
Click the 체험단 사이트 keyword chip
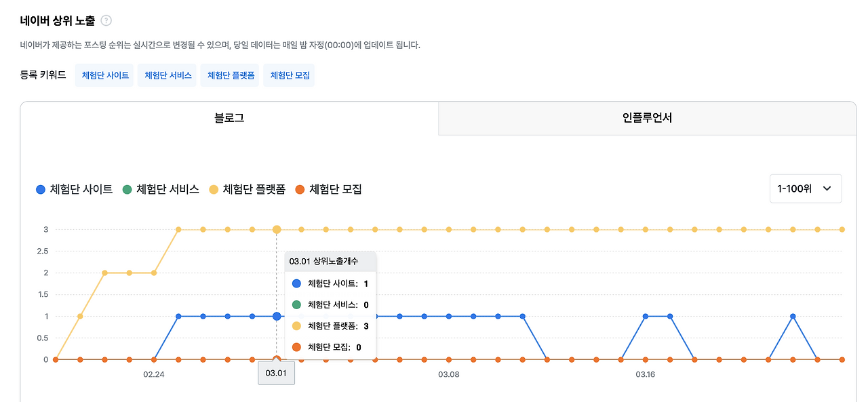104,75
